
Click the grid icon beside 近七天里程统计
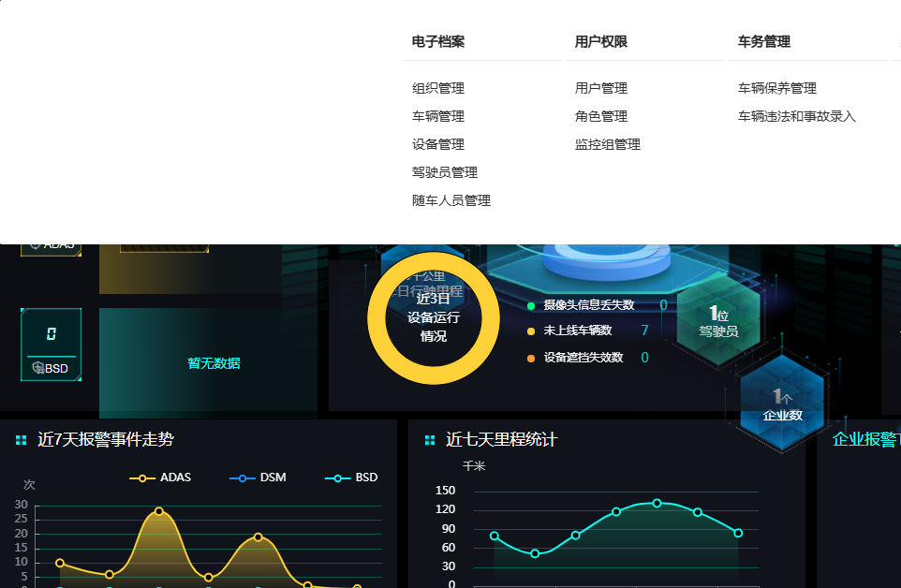[x=430, y=440]
